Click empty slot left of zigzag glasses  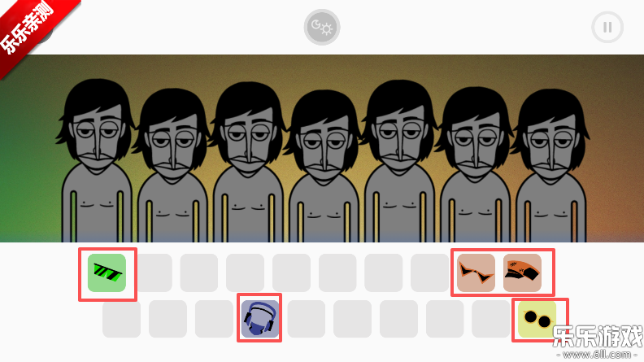429,273
